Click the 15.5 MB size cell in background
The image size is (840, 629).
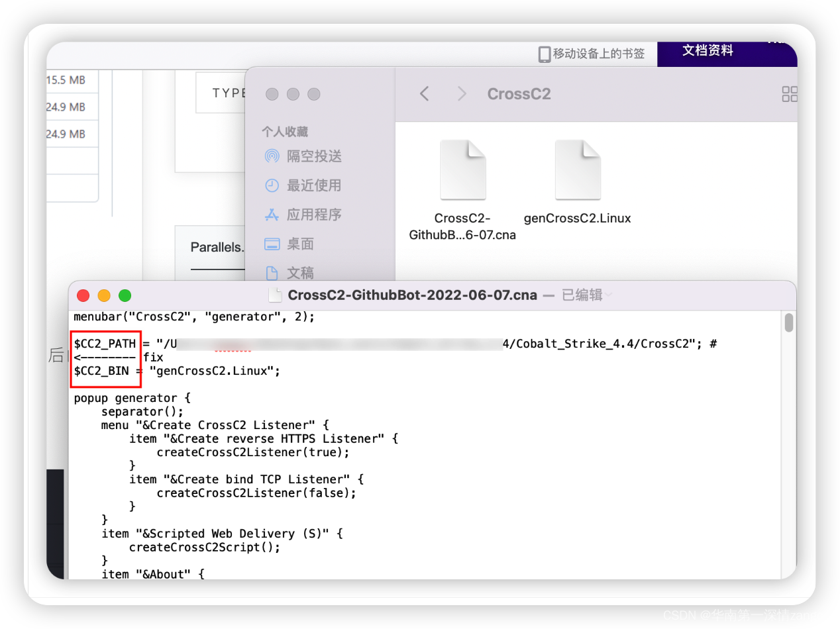66,80
